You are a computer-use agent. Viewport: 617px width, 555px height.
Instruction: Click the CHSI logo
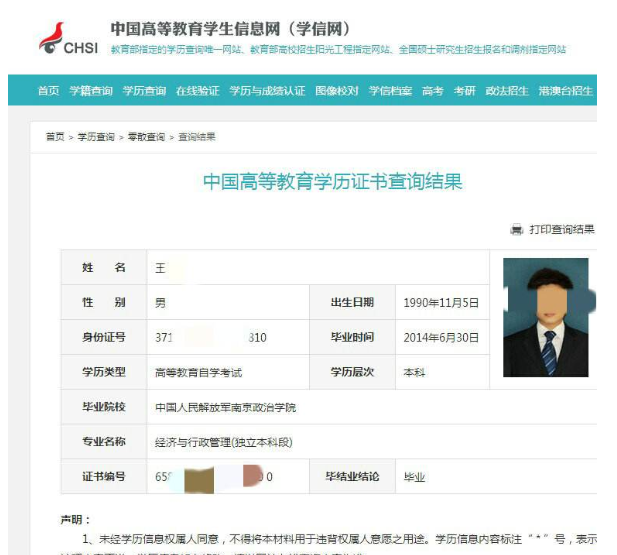coord(68,39)
